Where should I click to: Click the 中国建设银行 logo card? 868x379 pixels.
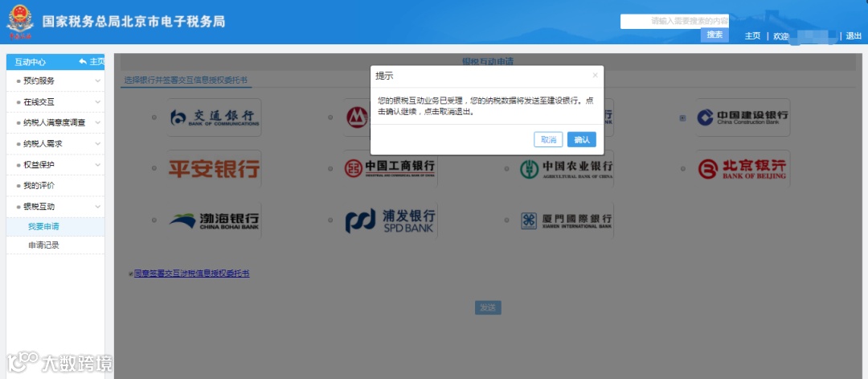pos(743,117)
